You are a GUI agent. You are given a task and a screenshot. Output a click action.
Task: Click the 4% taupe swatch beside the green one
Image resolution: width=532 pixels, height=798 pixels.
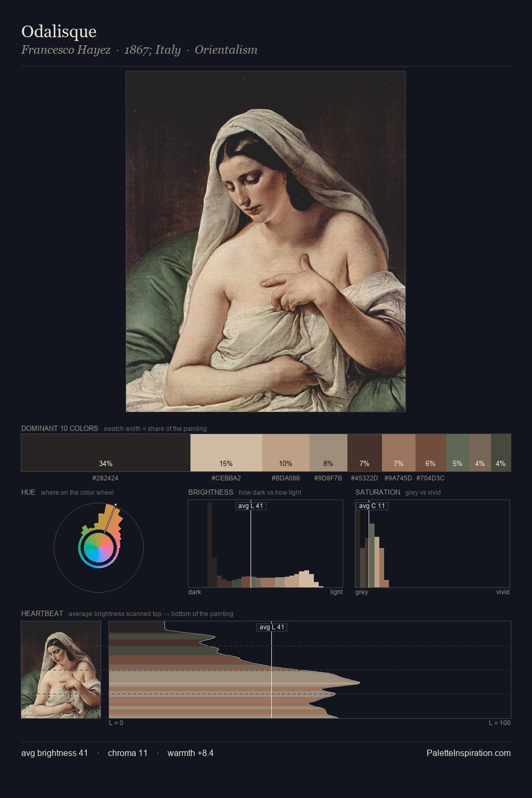[x=480, y=453]
